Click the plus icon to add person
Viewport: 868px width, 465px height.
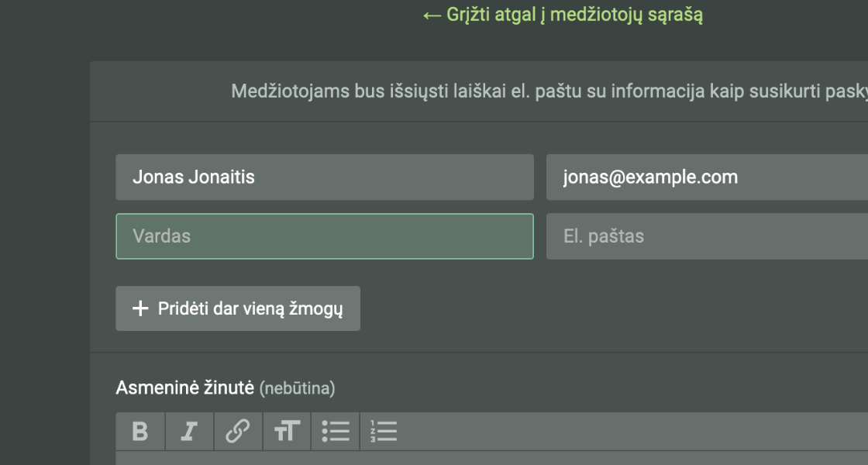click(x=140, y=308)
